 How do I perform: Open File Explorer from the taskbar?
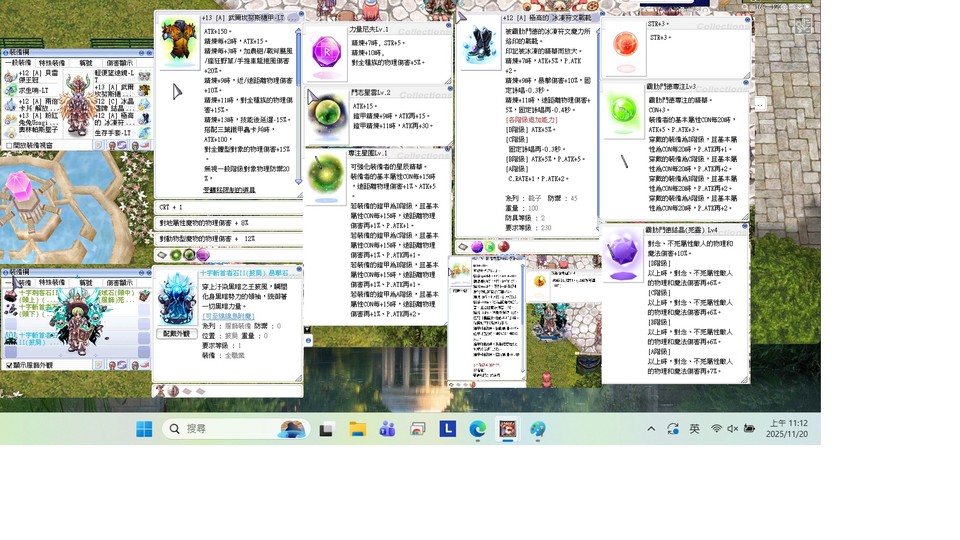tap(357, 429)
